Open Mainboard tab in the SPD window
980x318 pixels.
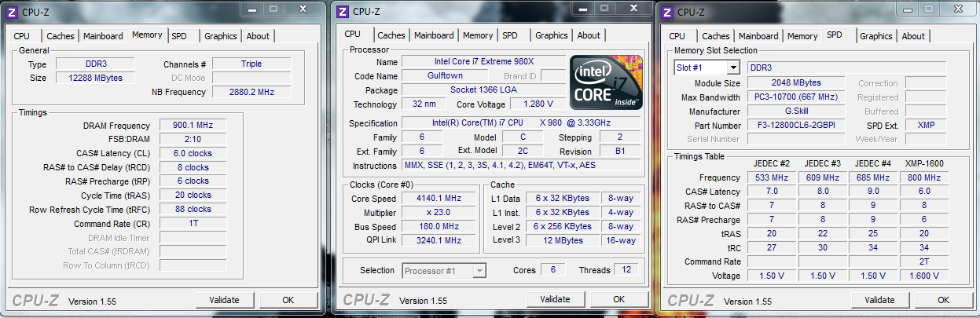point(758,36)
